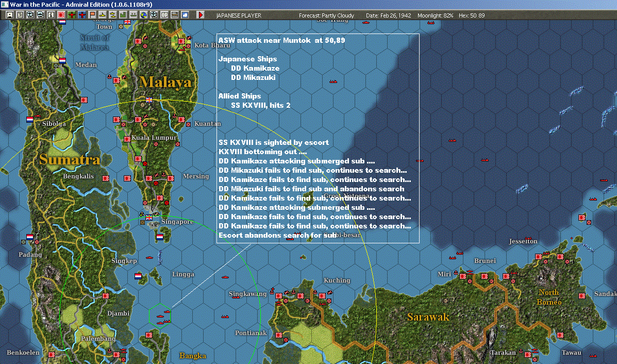Viewport: 617px width, 364px height.
Task: Select the Dutch flag base at Medan
Action: [62, 61]
